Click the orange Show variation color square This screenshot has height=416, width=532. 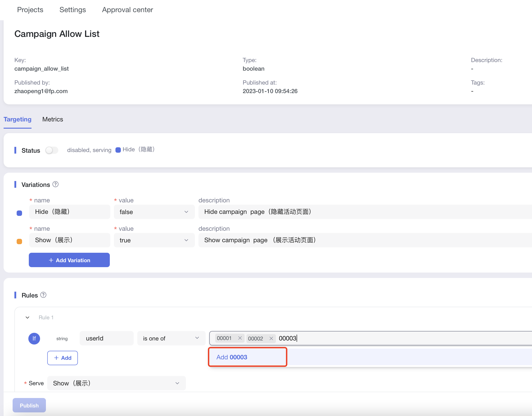(x=19, y=241)
